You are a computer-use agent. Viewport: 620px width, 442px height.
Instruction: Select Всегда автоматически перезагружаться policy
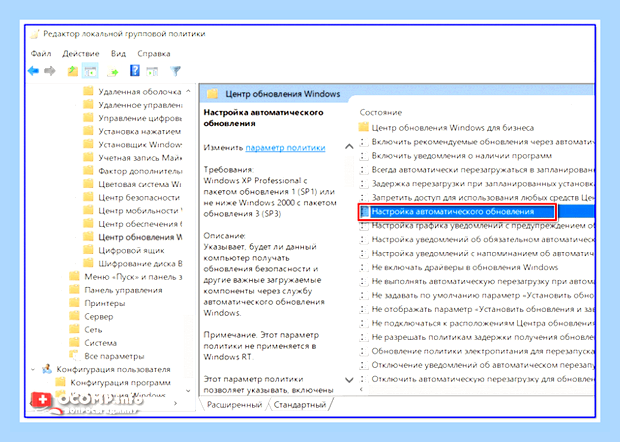point(476,170)
